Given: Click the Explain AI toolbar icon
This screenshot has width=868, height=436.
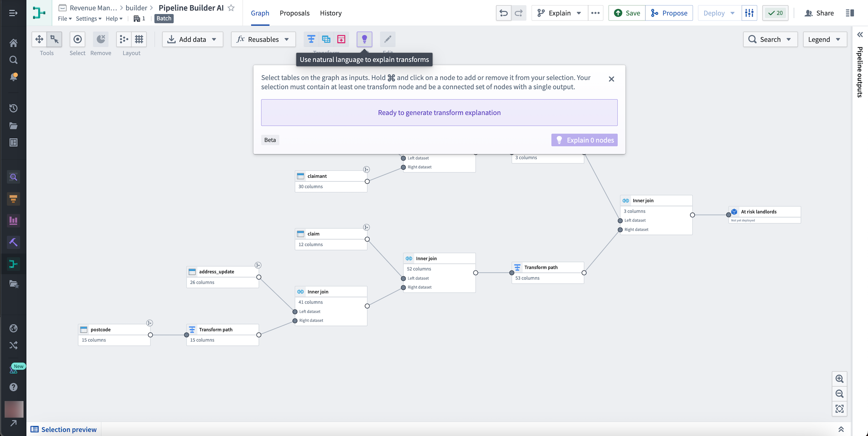Looking at the screenshot, I should (x=364, y=39).
